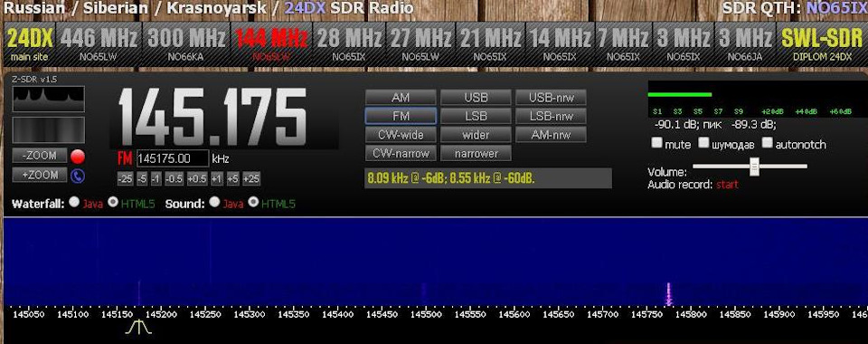
Task: Switch to the 446 MHz band tab
Action: (x=99, y=43)
